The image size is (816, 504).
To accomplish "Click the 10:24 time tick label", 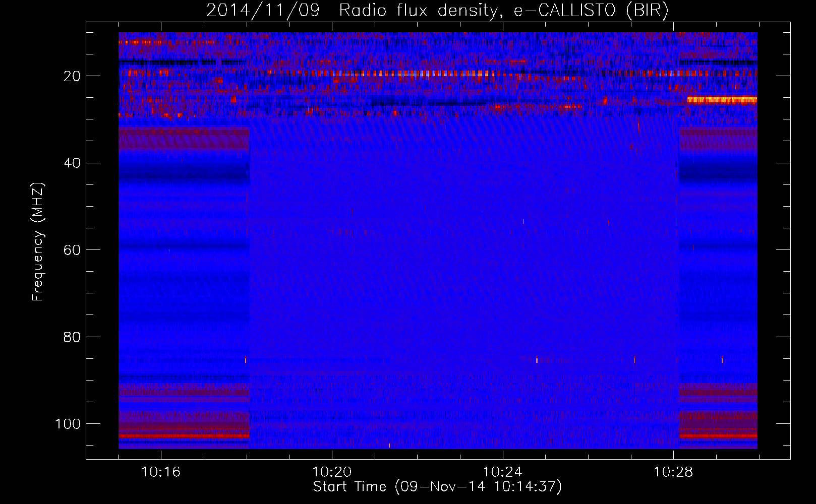I will pyautogui.click(x=503, y=472).
